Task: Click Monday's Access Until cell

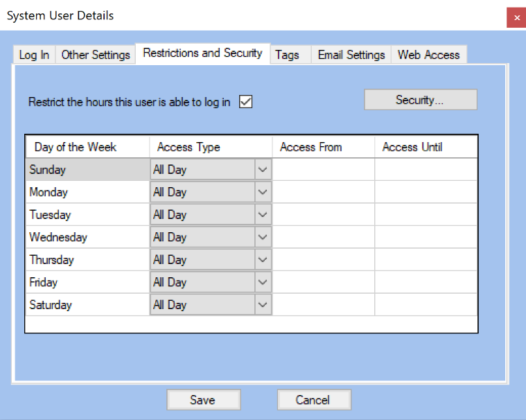Action: [426, 192]
